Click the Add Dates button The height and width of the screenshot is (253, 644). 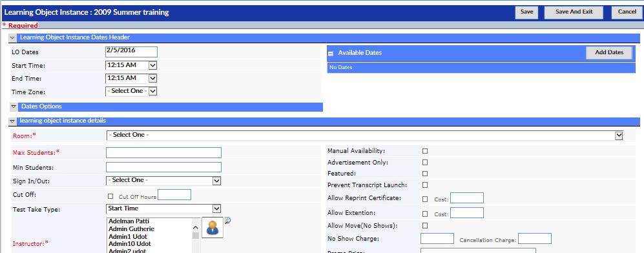point(609,53)
